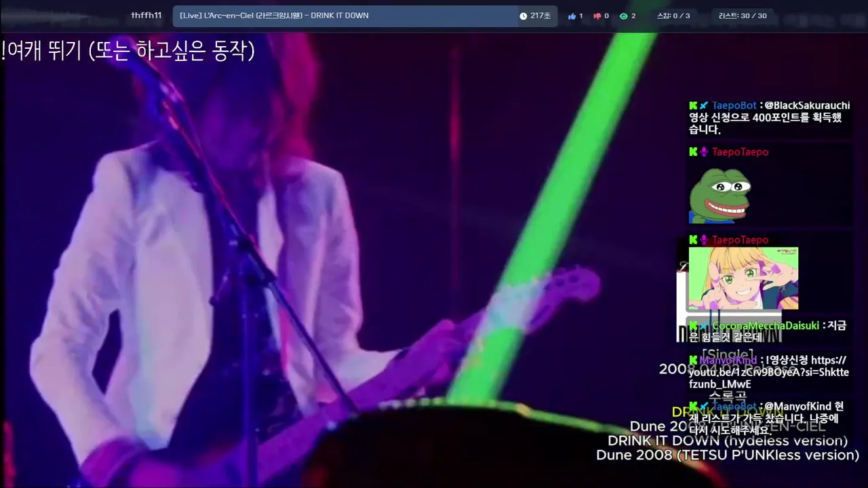This screenshot has height=488, width=868.
Task: Open the anime girl peace-sign image
Action: point(743,279)
